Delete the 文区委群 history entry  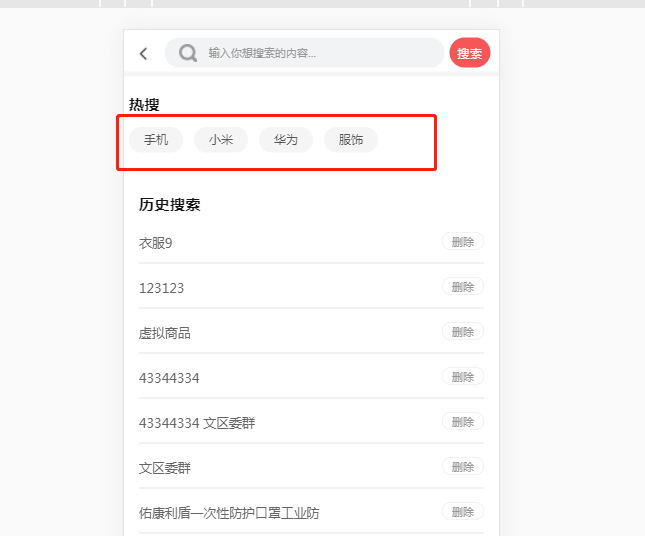click(x=463, y=467)
